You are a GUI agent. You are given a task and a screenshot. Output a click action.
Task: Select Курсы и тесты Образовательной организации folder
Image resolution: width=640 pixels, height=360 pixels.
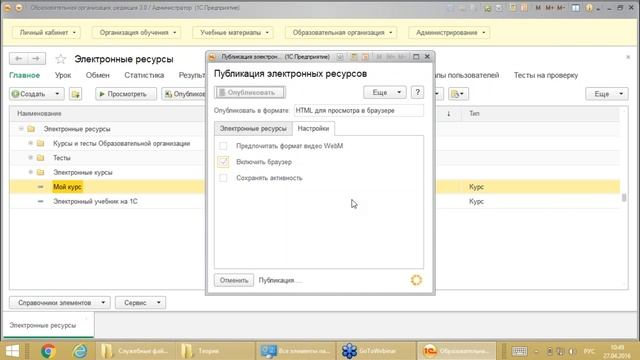tap(122, 143)
